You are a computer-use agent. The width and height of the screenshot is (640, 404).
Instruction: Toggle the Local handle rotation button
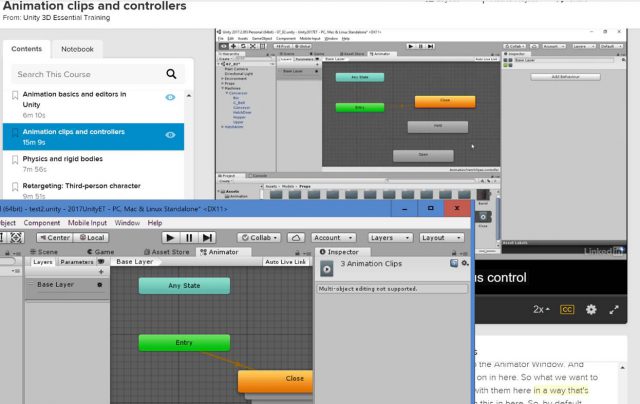pos(92,238)
